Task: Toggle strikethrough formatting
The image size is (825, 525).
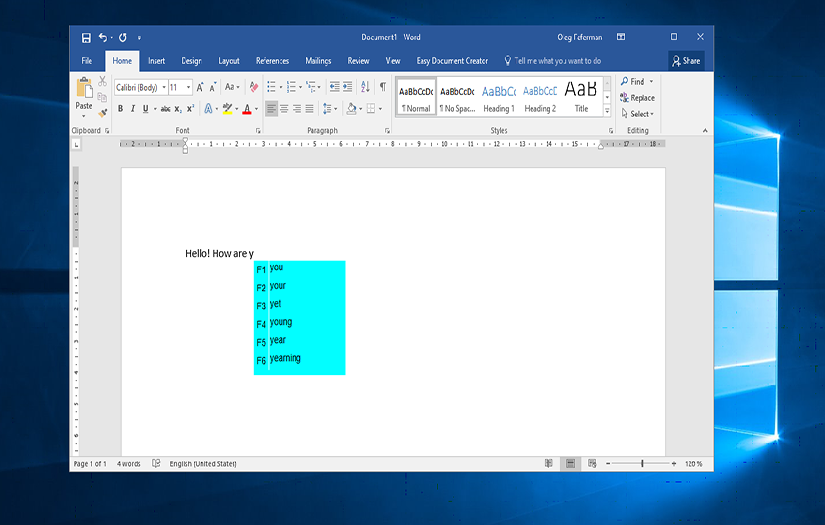Action: click(165, 109)
